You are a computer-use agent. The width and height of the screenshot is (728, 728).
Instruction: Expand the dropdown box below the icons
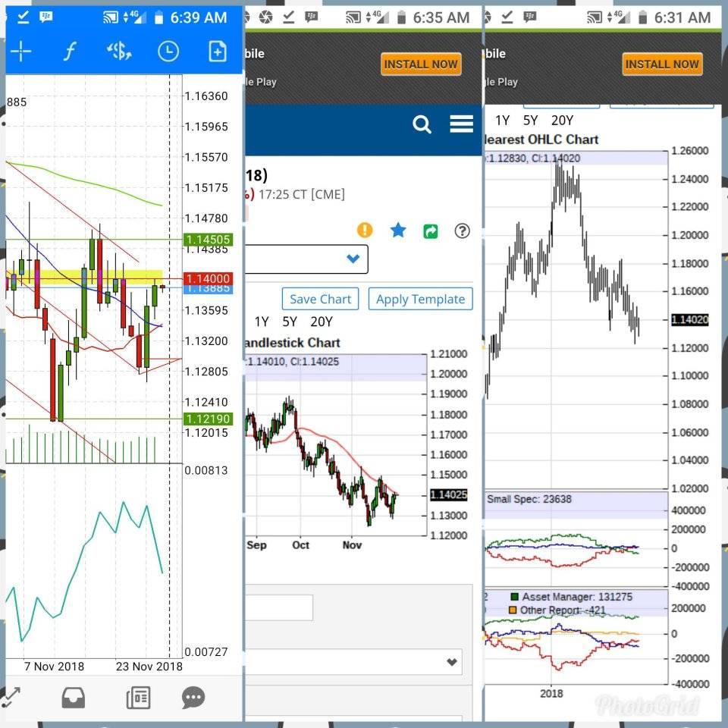[x=306, y=259]
